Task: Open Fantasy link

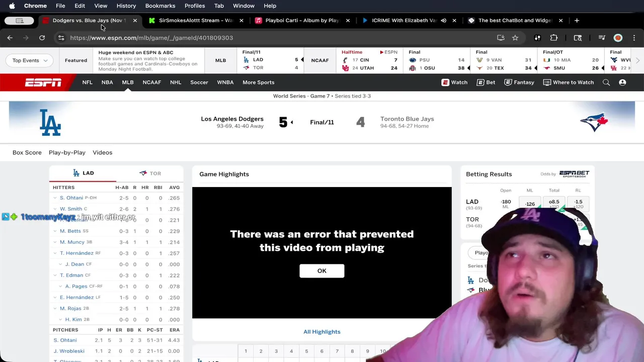Action: click(x=519, y=82)
